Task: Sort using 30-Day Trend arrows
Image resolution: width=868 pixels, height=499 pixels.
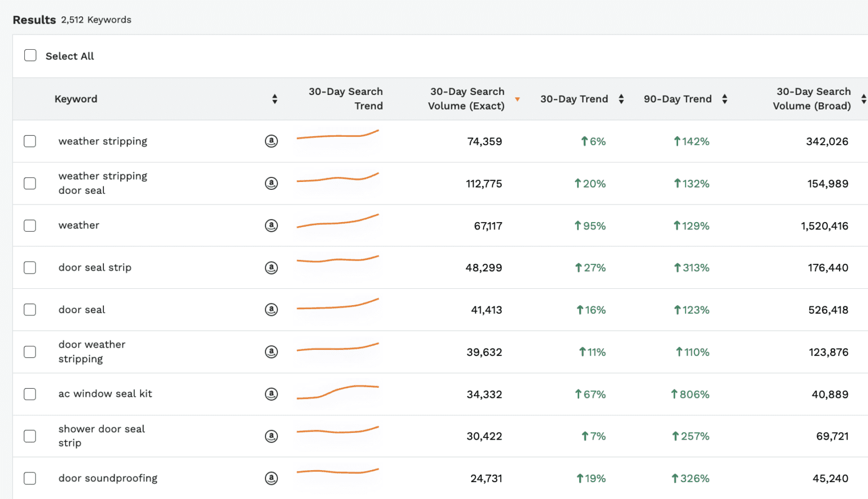Action: pos(621,99)
